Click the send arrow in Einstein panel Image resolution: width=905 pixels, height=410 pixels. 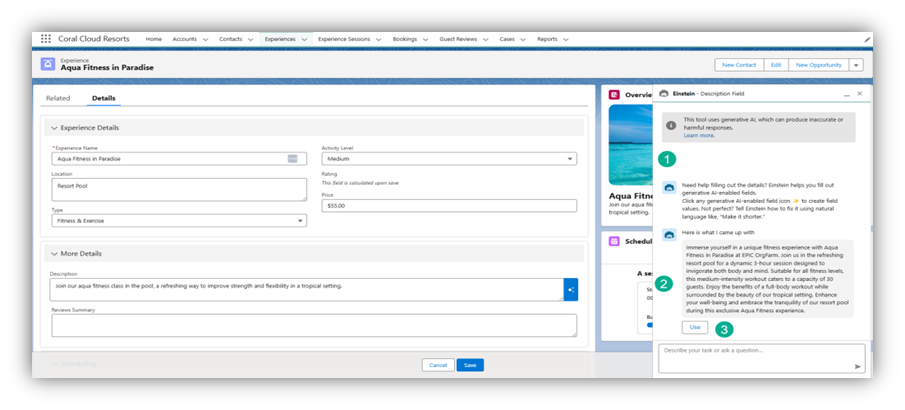(858, 366)
